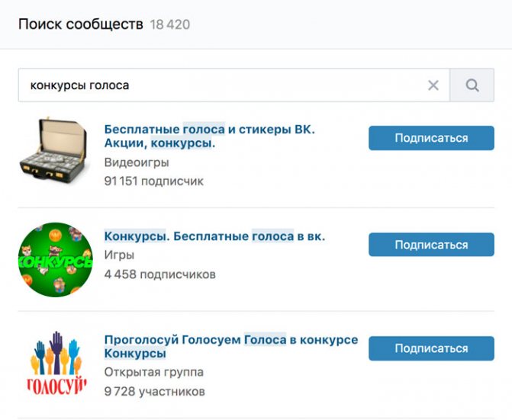Click the 18 420 results counter
The height and width of the screenshot is (420, 512).
tap(170, 25)
